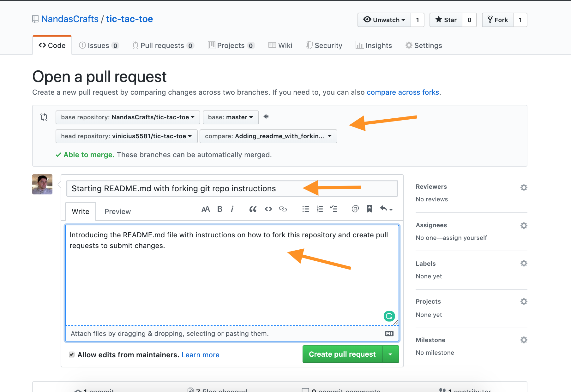View the stargazers count of 0

469,20
